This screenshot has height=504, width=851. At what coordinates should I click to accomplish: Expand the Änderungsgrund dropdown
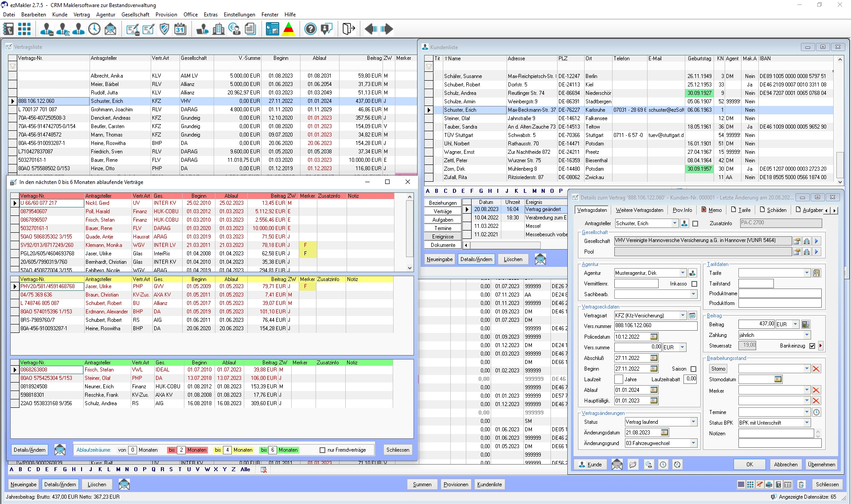[693, 443]
